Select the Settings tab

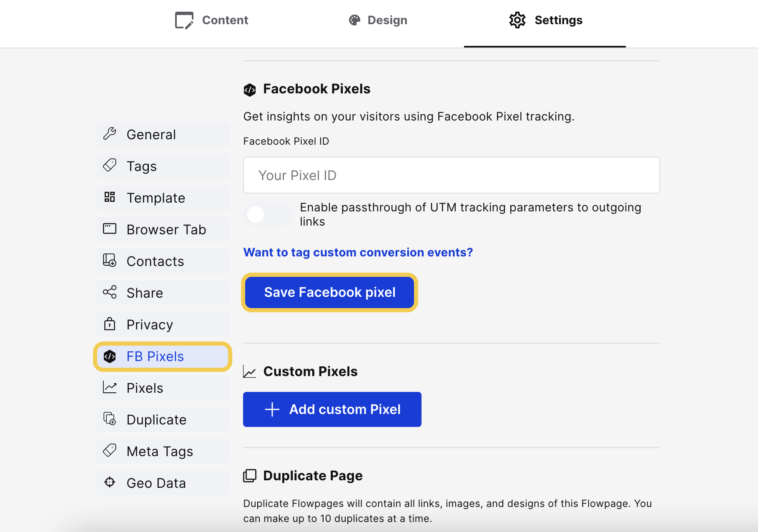(x=545, y=20)
